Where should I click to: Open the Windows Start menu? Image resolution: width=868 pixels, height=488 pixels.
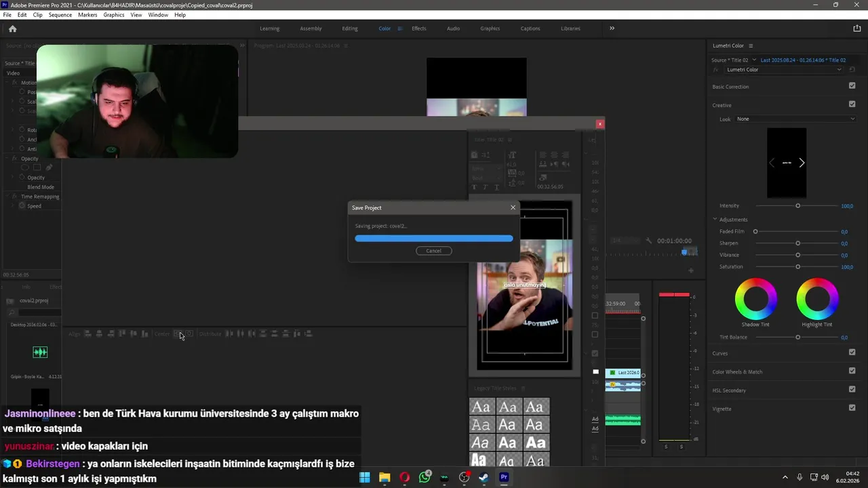365,477
